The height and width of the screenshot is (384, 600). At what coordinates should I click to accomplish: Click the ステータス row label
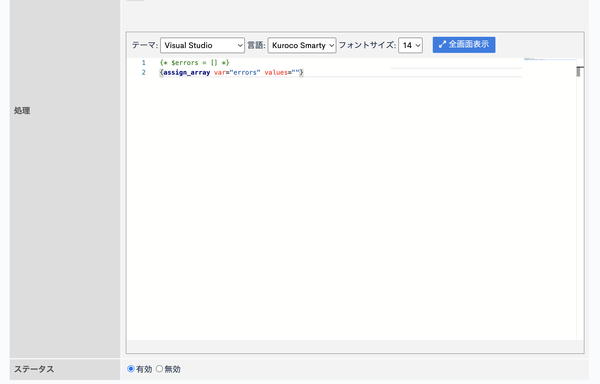tap(34, 369)
